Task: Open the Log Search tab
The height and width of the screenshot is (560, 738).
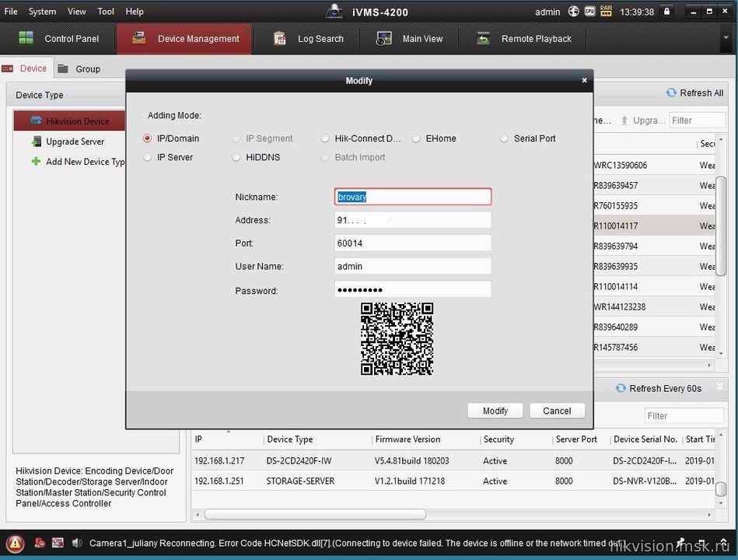Action: [308, 39]
